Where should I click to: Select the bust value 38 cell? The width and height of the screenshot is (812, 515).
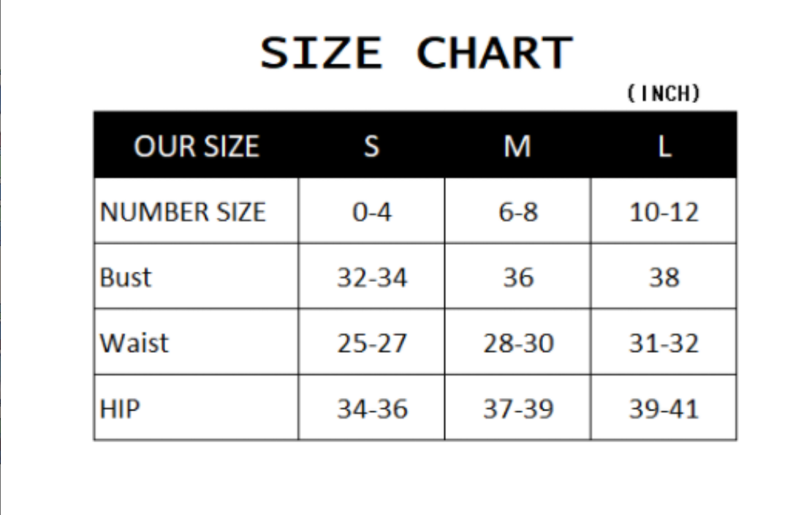(x=664, y=278)
